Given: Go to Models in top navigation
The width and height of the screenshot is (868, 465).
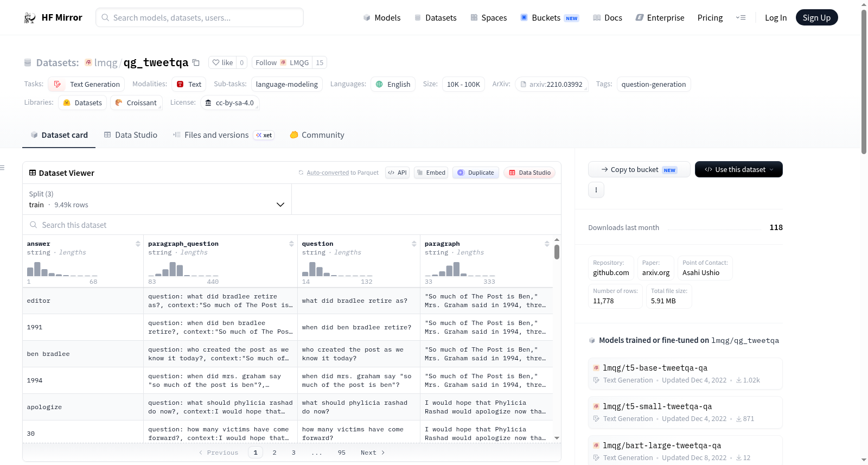Looking at the screenshot, I should (x=382, y=18).
